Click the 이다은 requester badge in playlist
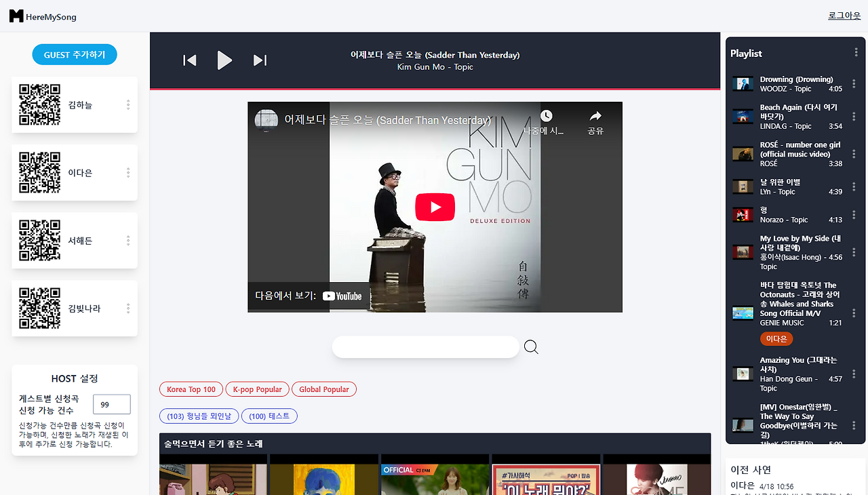 pyautogui.click(x=776, y=339)
